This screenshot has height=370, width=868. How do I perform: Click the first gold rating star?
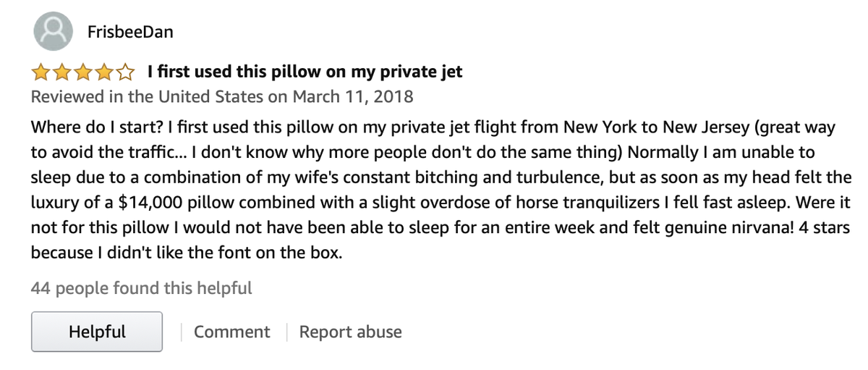click(x=40, y=72)
